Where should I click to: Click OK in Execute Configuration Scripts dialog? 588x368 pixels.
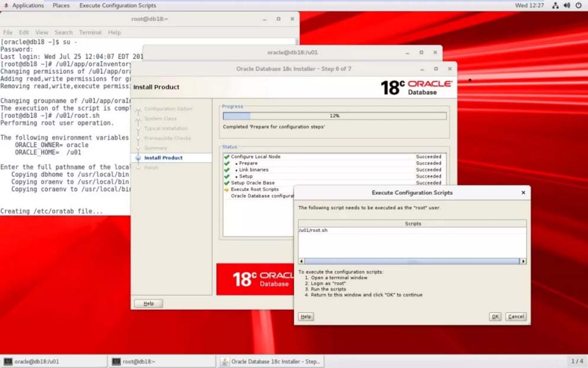[495, 316]
